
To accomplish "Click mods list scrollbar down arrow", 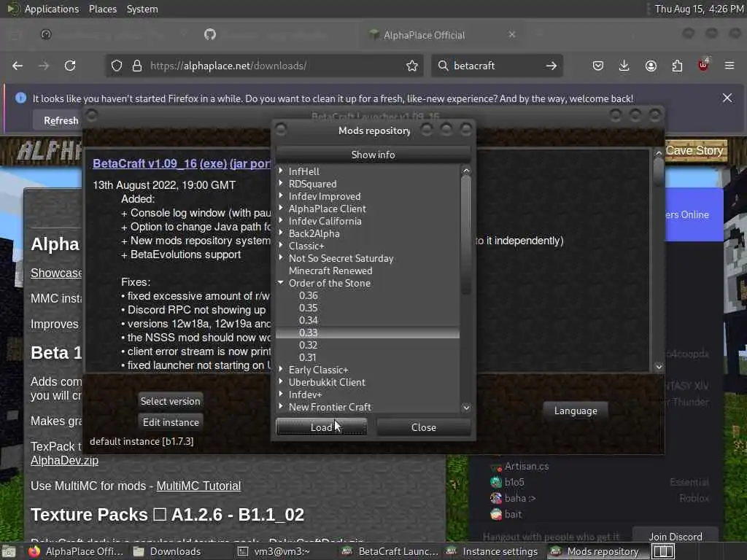I will pos(466,408).
